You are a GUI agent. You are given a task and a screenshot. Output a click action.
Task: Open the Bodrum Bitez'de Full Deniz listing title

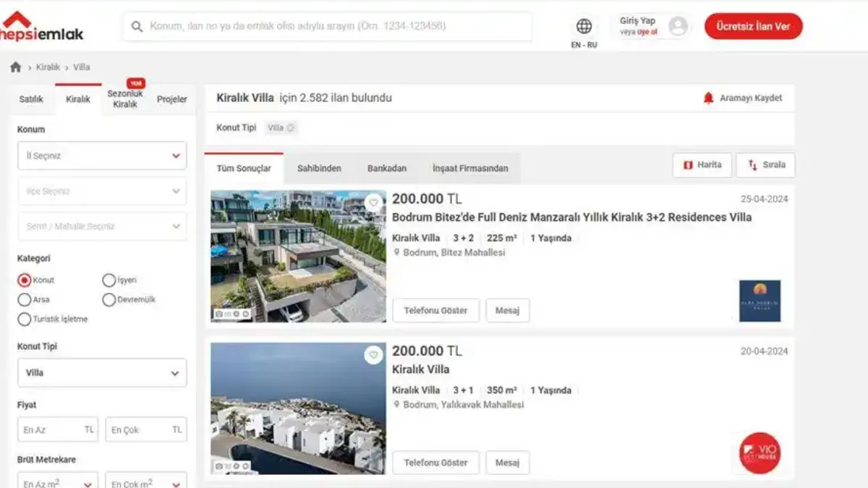[x=571, y=217]
